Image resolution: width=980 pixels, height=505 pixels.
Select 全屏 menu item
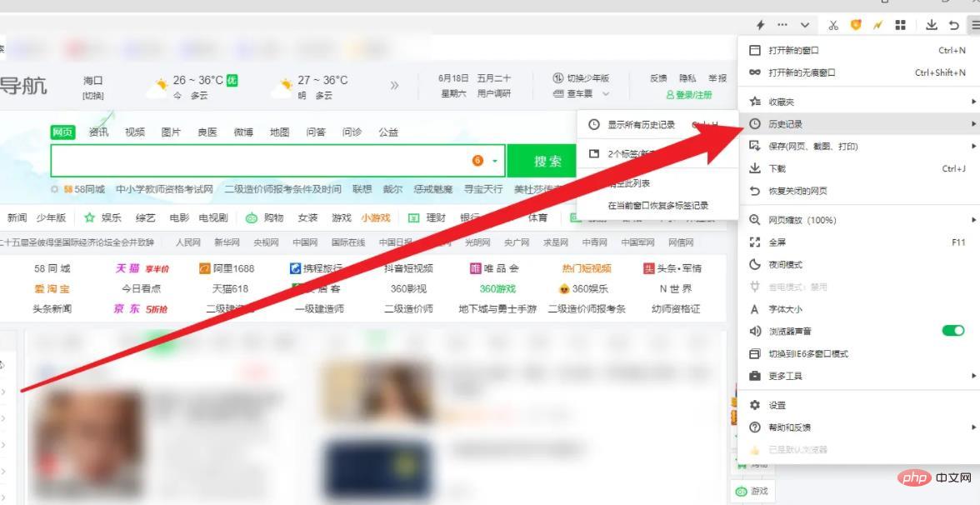pyautogui.click(x=858, y=242)
